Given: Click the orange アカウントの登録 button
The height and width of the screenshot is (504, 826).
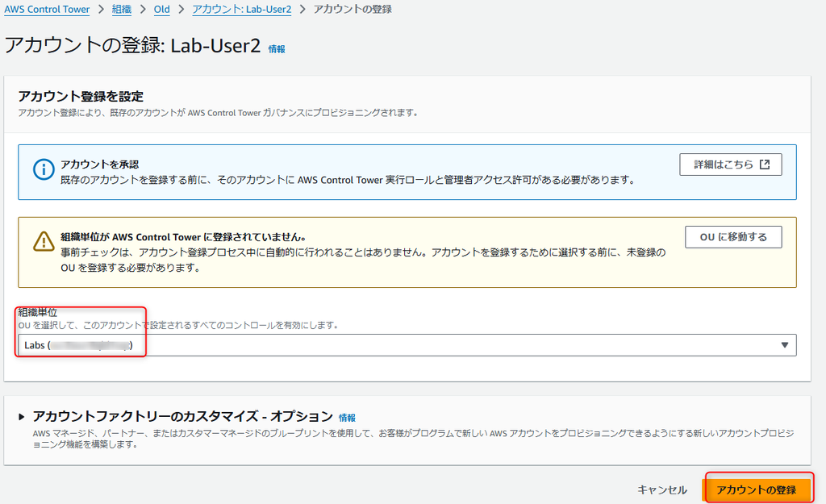Looking at the screenshot, I should coord(757,489).
